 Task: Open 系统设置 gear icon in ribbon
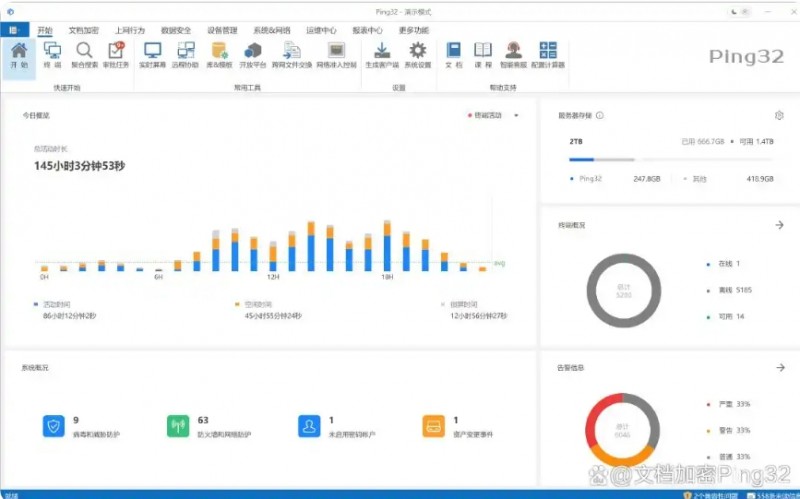[x=418, y=54]
